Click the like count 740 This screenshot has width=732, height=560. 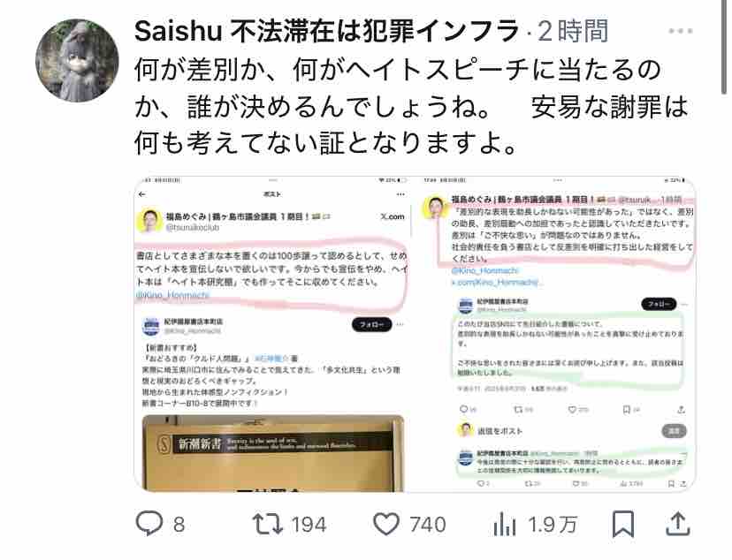pyautogui.click(x=428, y=525)
